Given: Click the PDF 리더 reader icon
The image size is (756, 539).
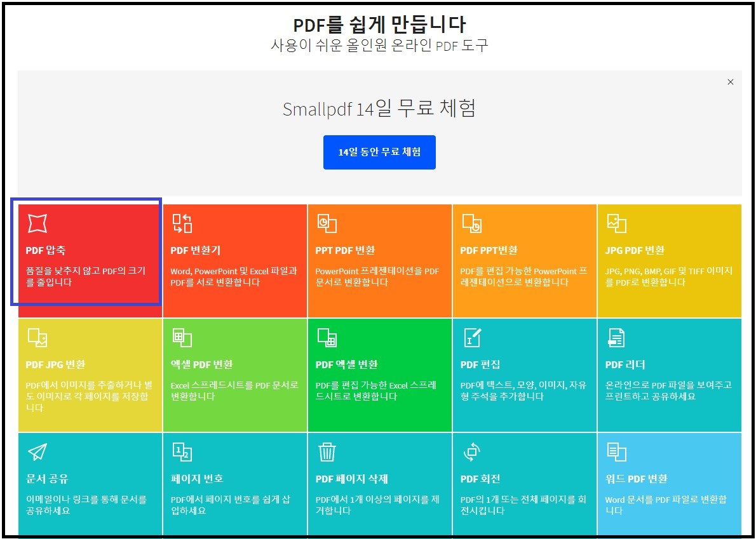Looking at the screenshot, I should tap(616, 338).
